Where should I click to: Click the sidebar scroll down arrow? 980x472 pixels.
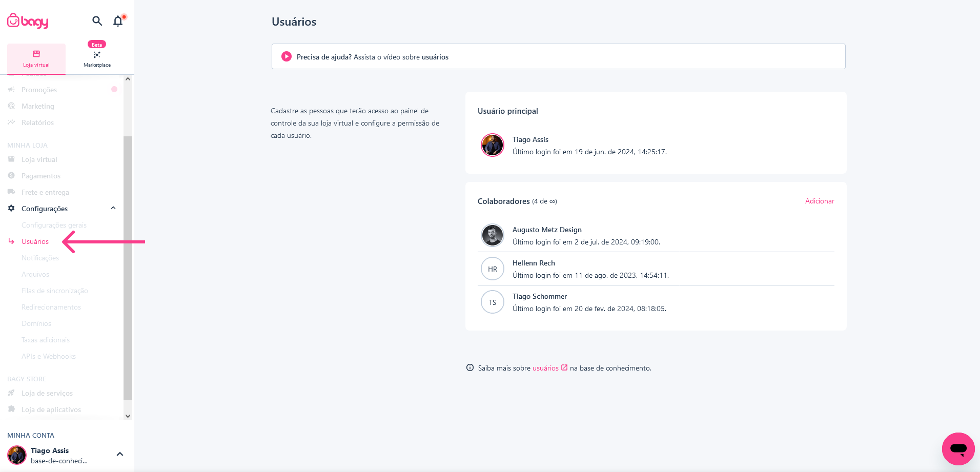pyautogui.click(x=128, y=416)
